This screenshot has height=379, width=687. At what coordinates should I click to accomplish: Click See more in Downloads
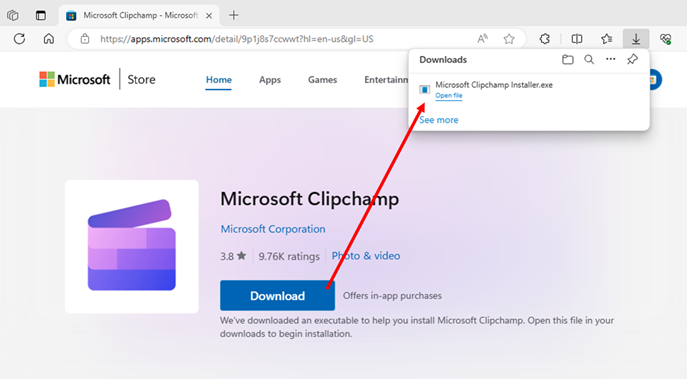coord(439,120)
